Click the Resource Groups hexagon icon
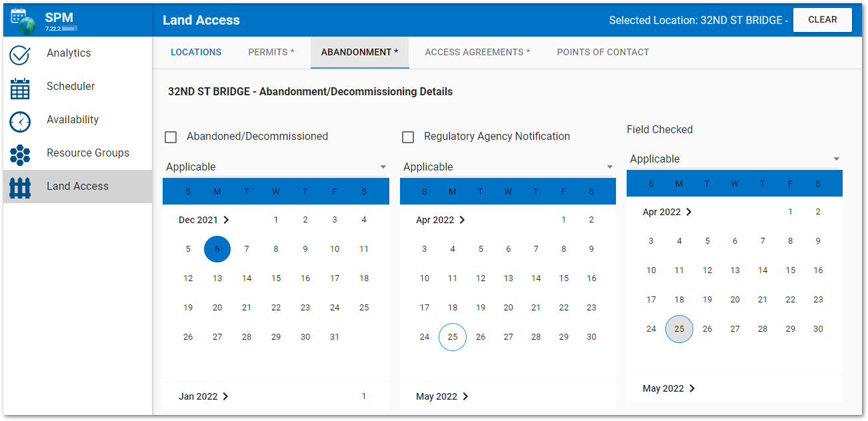Screen dimensions: 868x421 coord(20,154)
